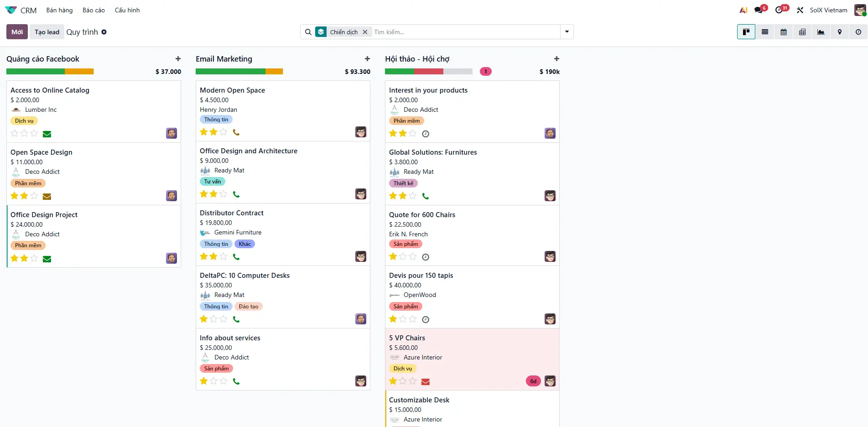
Task: Set second star priority on Info about services
Action: pyautogui.click(x=213, y=381)
